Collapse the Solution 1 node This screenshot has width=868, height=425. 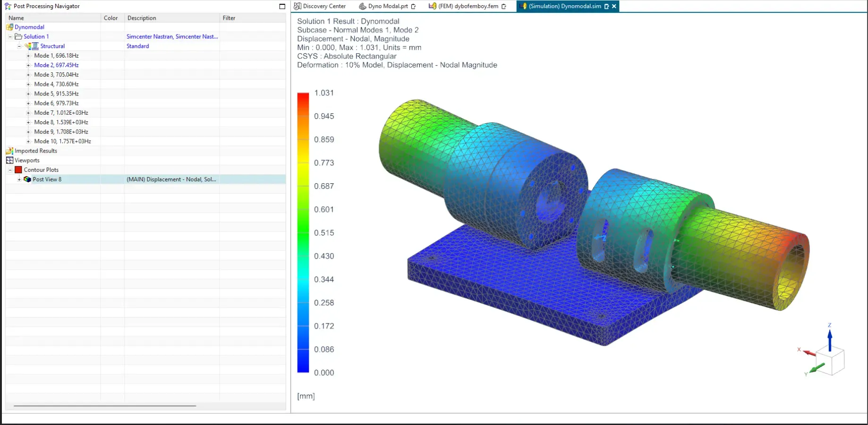click(10, 36)
